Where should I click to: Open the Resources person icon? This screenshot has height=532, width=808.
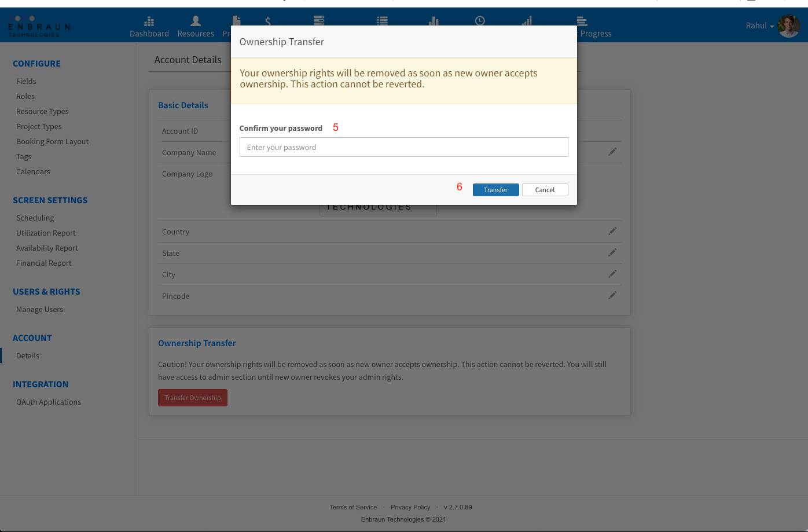(x=196, y=21)
